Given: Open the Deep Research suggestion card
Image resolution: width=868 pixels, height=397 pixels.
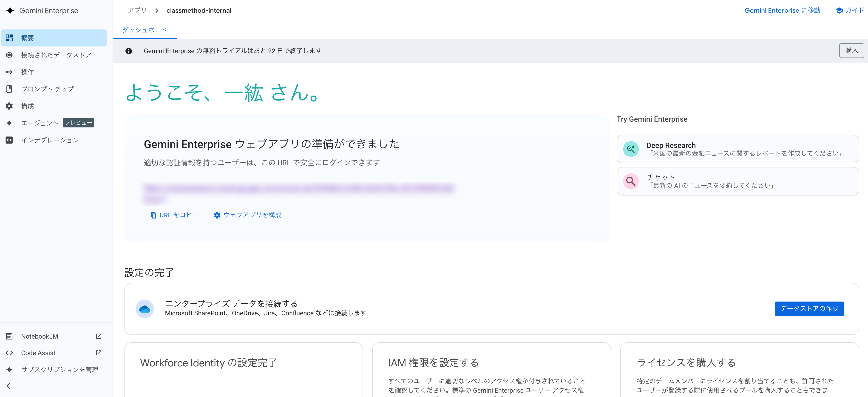Looking at the screenshot, I should click(x=737, y=149).
